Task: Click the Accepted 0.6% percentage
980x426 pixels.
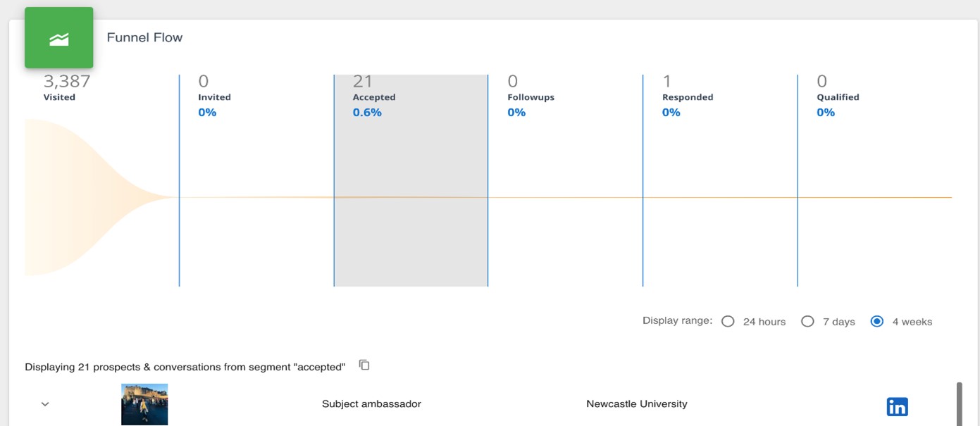Action: pyautogui.click(x=367, y=113)
